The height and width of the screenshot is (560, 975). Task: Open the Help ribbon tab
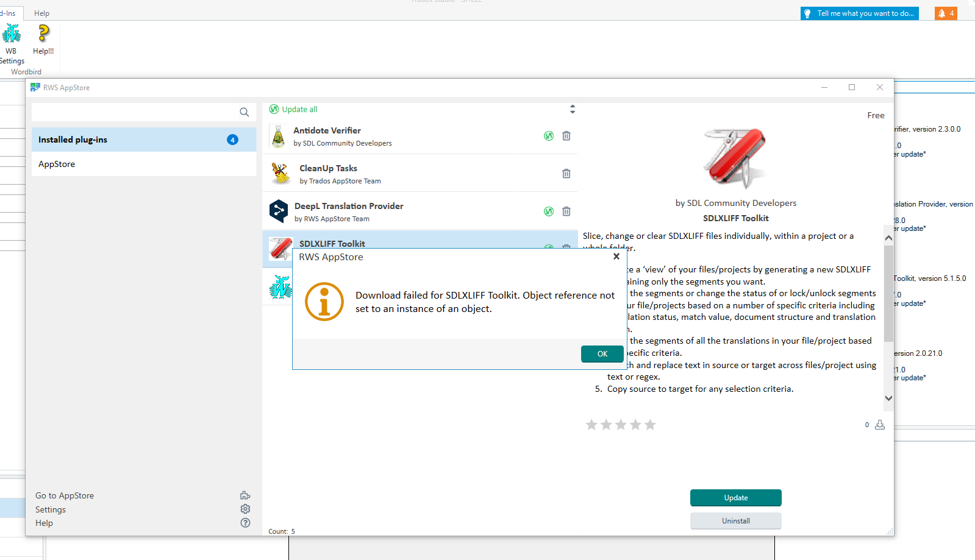click(x=41, y=13)
